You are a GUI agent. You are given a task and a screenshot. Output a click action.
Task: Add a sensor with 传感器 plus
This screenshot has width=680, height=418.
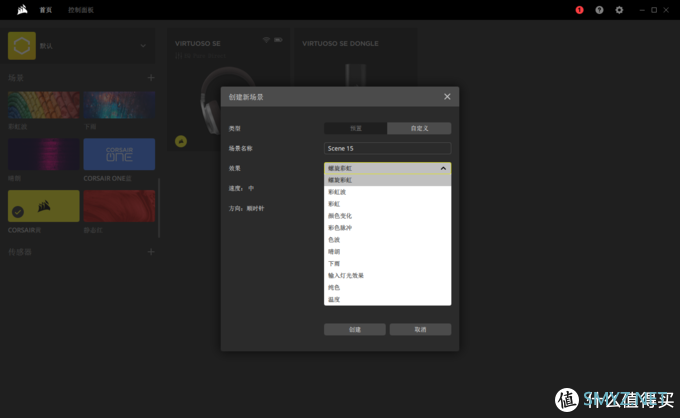[151, 252]
